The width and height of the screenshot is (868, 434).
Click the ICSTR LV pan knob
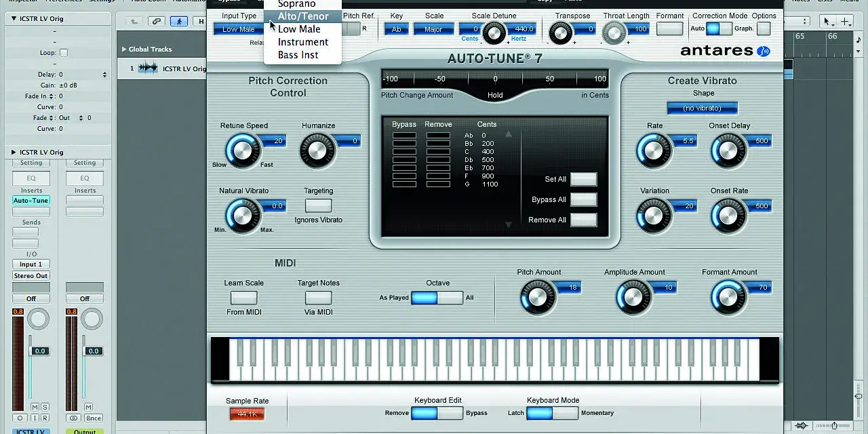(x=39, y=319)
